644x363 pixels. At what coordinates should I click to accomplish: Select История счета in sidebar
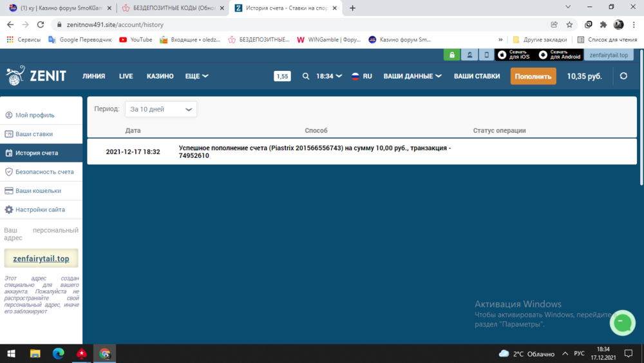click(x=41, y=153)
